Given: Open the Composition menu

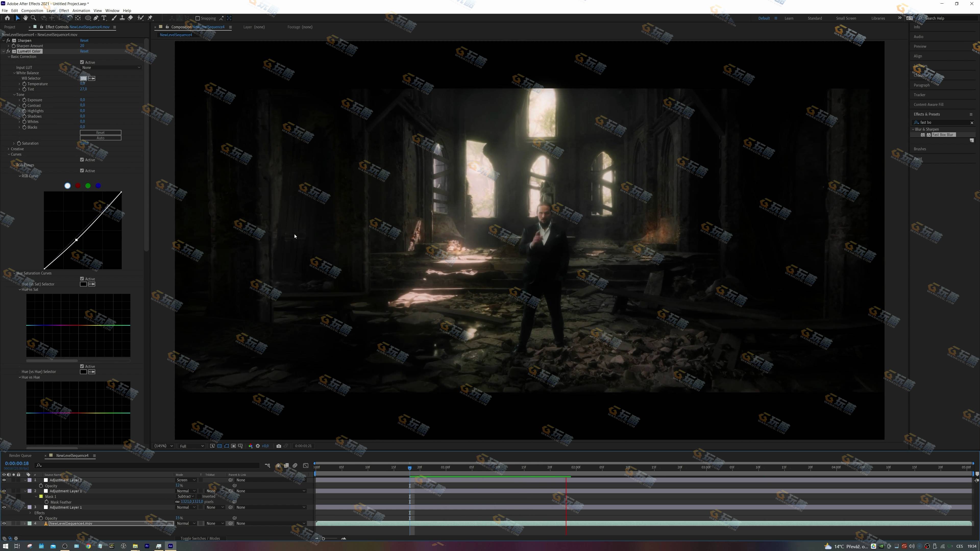Looking at the screenshot, I should [x=32, y=11].
